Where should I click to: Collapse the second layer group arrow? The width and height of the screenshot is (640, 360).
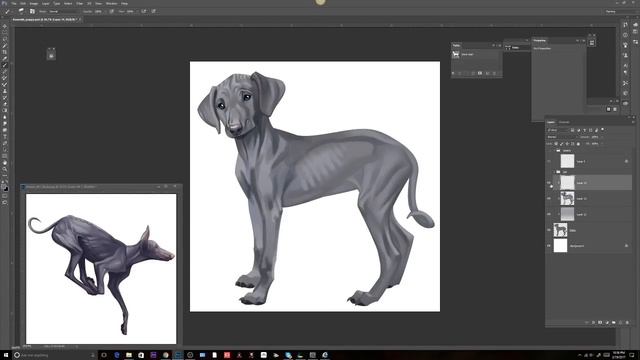pos(554,172)
